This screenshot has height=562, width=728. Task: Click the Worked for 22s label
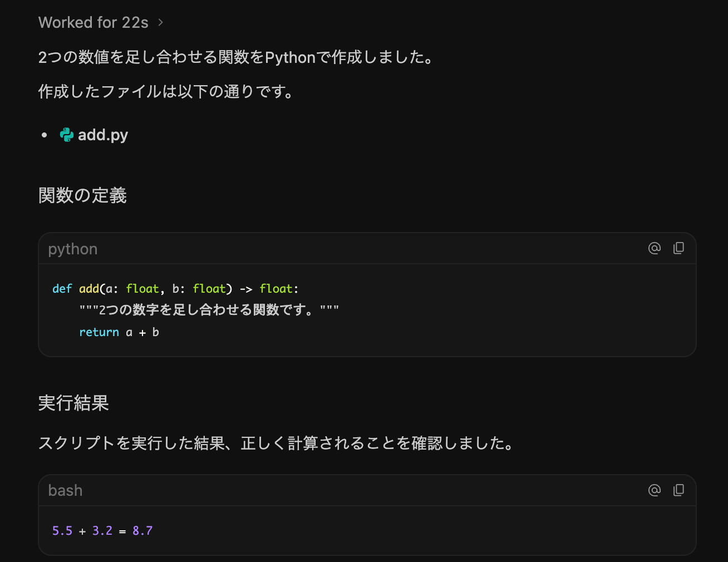pyautogui.click(x=94, y=22)
